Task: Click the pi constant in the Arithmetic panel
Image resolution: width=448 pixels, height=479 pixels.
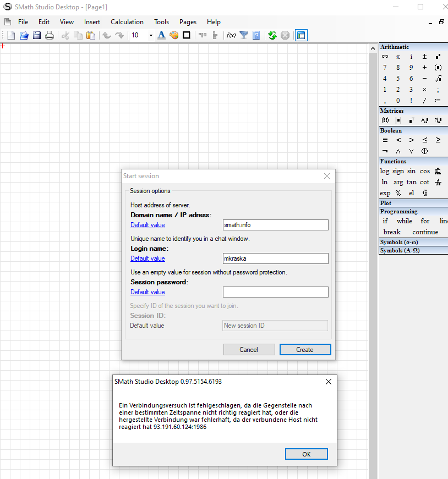Action: (398, 57)
